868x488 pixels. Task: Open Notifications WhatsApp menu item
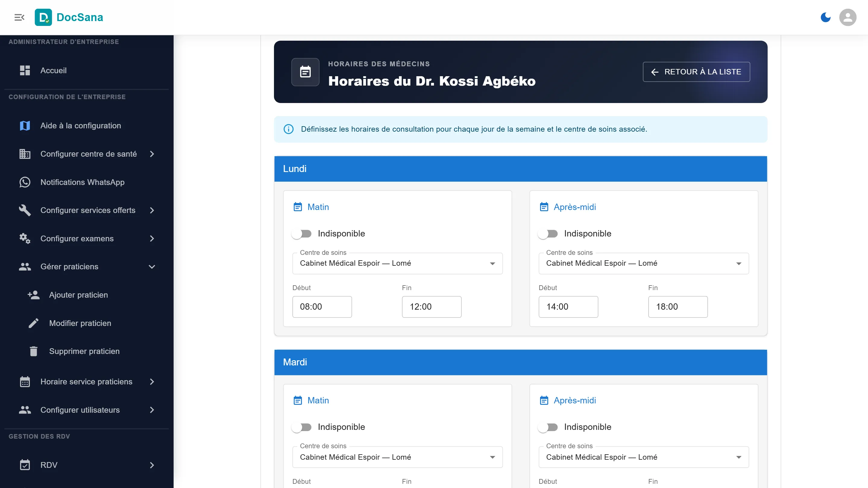pyautogui.click(x=86, y=182)
